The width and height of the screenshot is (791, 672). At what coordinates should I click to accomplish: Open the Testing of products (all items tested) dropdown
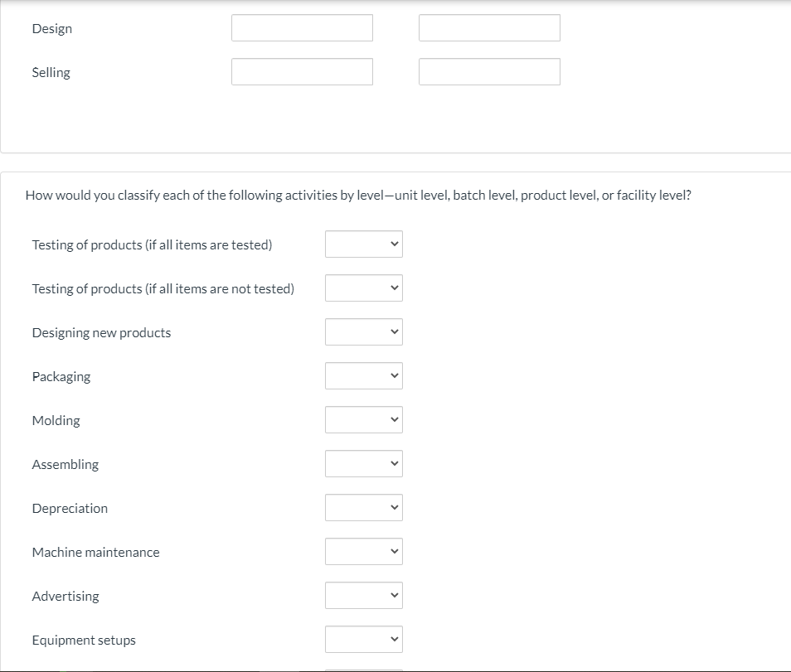(363, 244)
